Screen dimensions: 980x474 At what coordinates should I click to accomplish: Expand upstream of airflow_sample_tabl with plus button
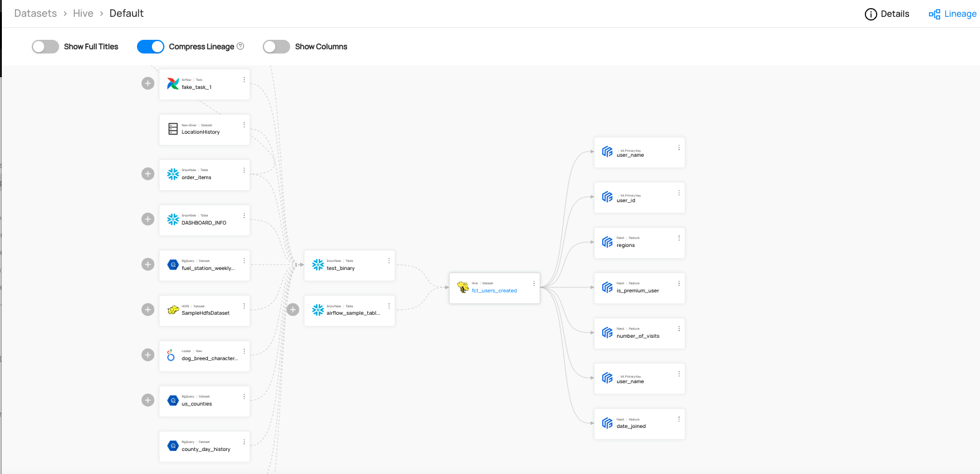click(293, 310)
